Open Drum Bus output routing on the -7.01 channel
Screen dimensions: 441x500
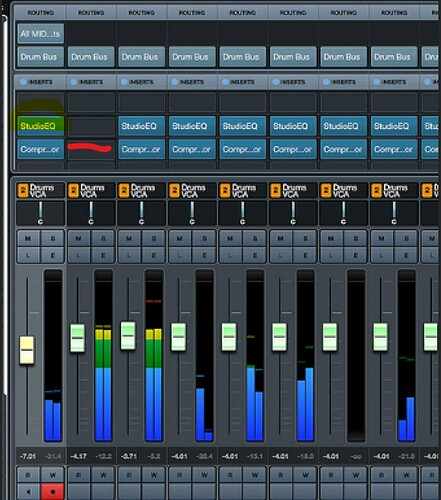click(x=41, y=57)
